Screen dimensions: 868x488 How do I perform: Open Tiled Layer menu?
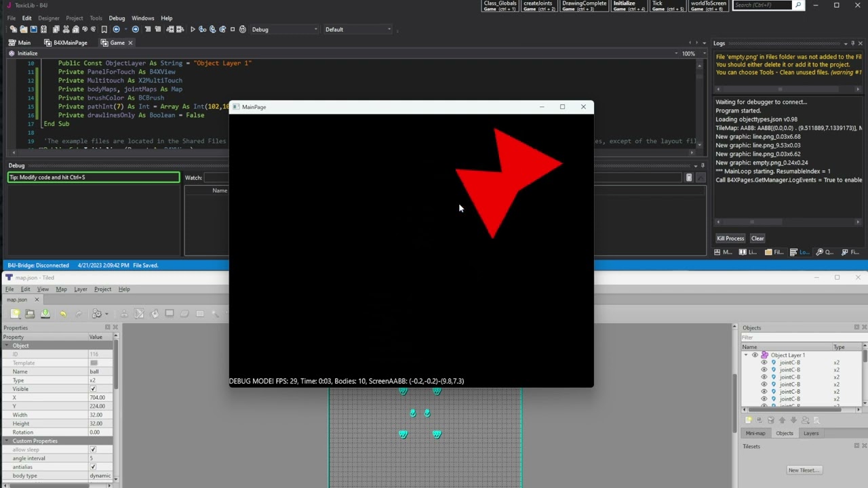coord(81,289)
